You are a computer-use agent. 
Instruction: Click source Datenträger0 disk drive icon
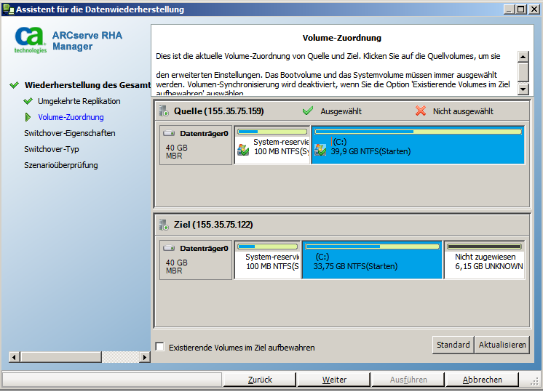pyautogui.click(x=169, y=133)
